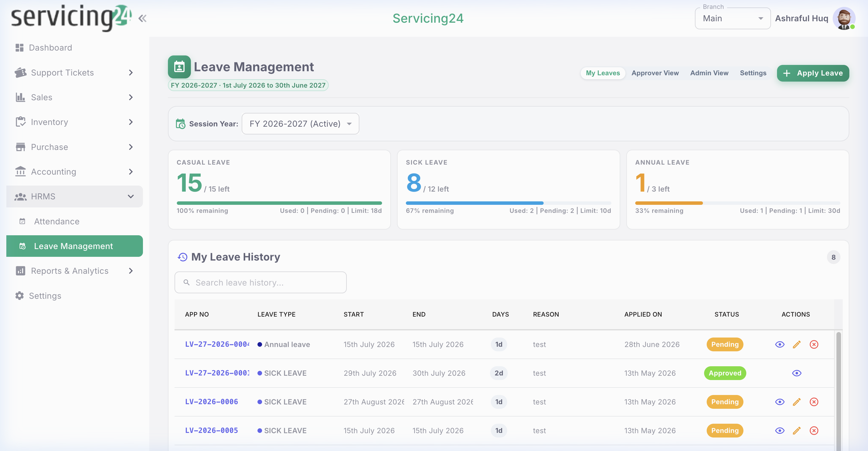The image size is (868, 451).
Task: View leave LV-2026-0005 with eye icon
Action: click(x=780, y=430)
